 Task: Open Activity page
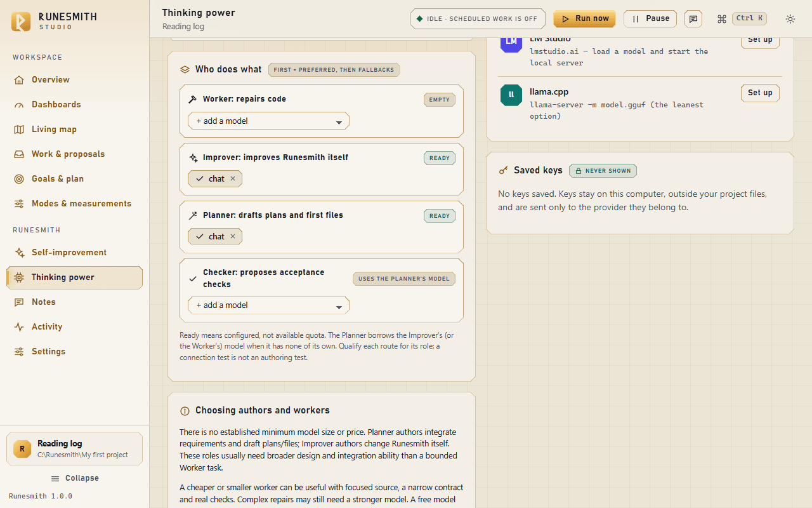coord(74,327)
